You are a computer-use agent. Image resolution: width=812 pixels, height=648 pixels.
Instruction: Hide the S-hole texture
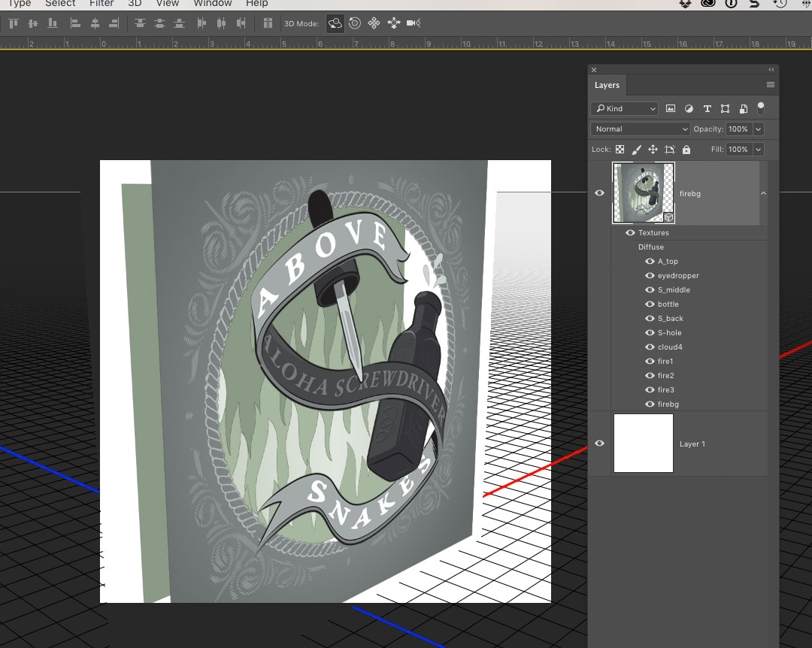click(x=650, y=333)
